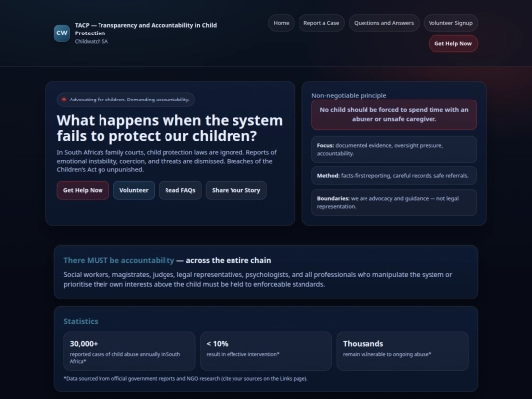
Task: Click TACP site title text
Action: click(x=146, y=29)
